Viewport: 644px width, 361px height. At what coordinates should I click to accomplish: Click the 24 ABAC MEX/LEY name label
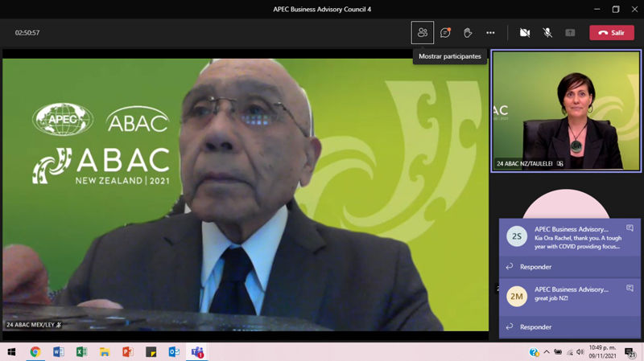point(31,325)
